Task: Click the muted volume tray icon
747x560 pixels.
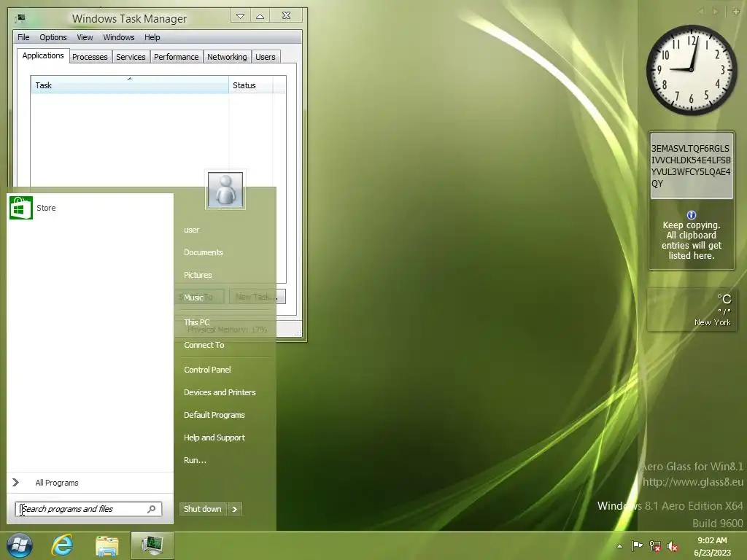Action: (x=673, y=546)
